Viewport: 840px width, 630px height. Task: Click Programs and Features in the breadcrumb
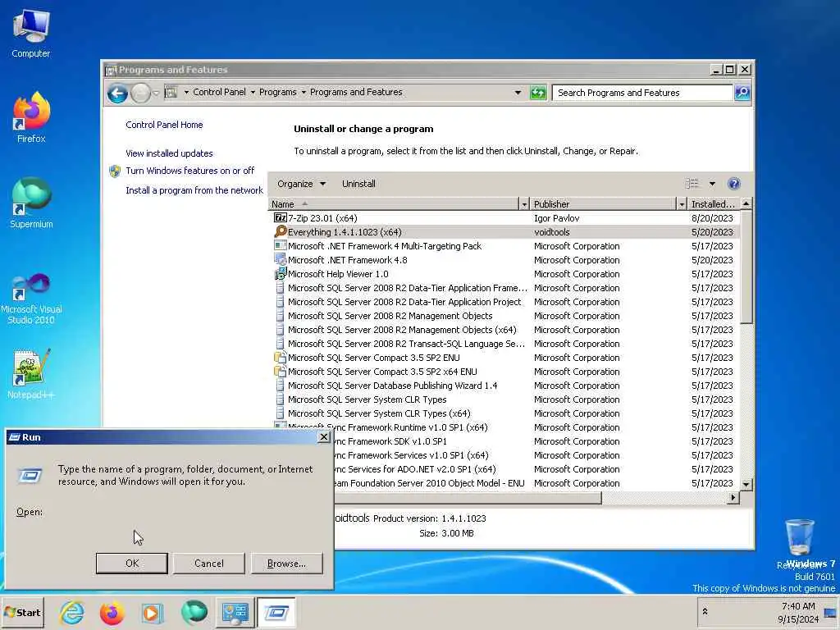pyautogui.click(x=356, y=92)
